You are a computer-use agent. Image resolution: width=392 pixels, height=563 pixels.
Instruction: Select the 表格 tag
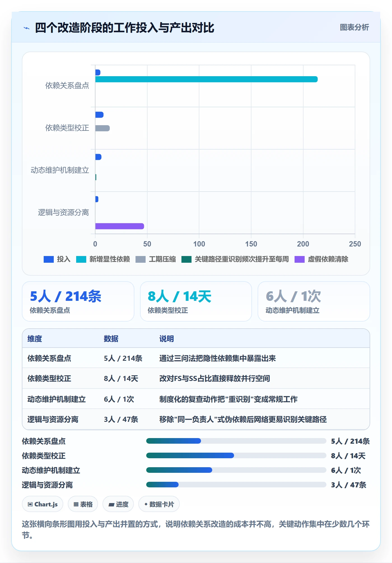[83, 504]
